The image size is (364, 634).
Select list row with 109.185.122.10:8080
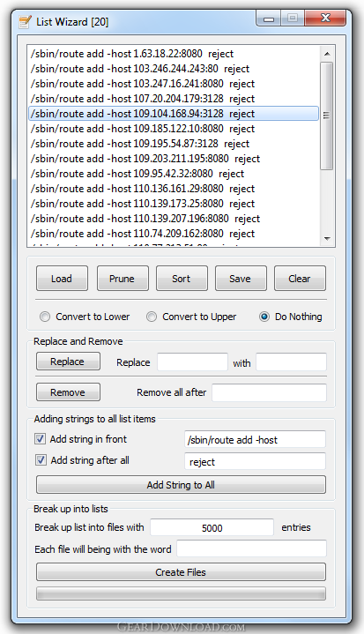174,129
